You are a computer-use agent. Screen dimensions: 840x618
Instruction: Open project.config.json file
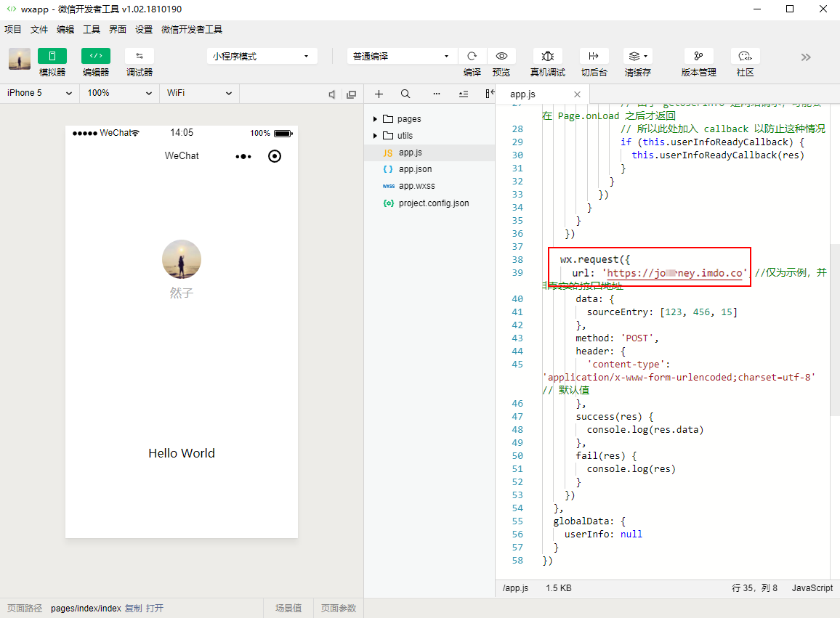point(429,203)
